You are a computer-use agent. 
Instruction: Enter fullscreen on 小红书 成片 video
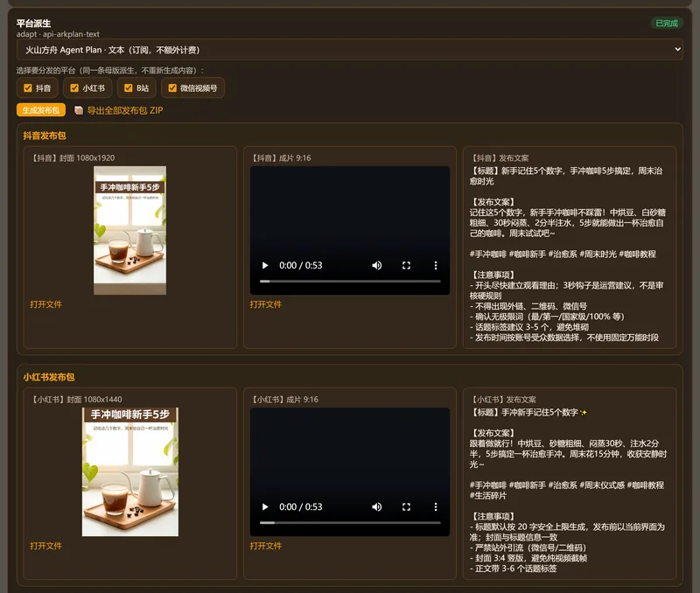coord(406,507)
